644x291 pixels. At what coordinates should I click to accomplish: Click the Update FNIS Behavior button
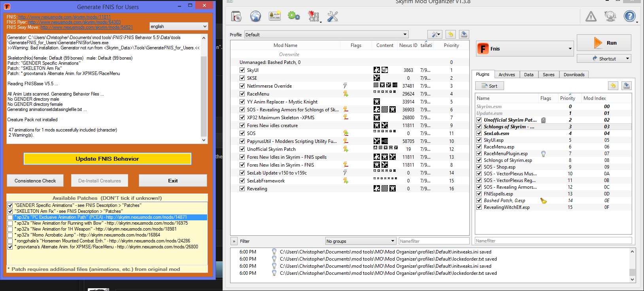pyautogui.click(x=108, y=159)
